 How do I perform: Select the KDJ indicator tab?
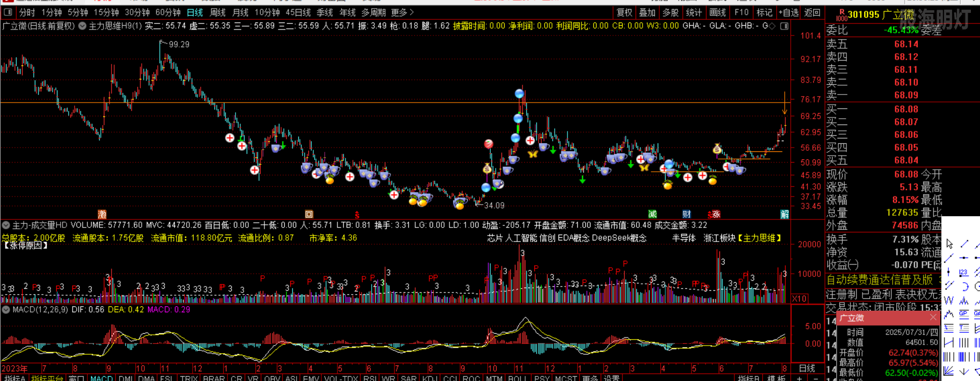point(429,378)
